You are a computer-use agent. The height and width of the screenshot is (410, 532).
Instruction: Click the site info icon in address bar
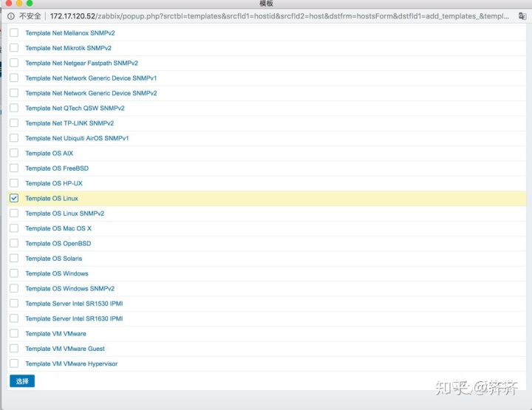point(11,16)
